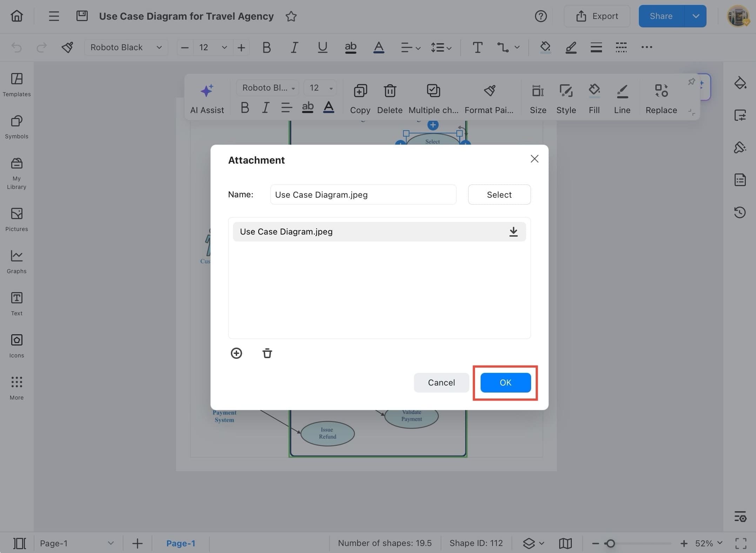Delete shape using floating toolbar
Screen dimensions: 756x553
point(389,98)
